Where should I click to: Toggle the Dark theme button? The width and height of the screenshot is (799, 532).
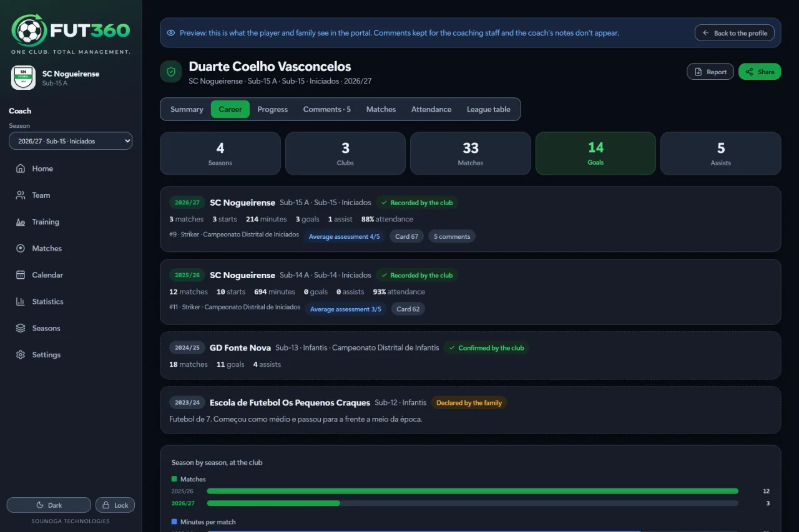click(49, 505)
